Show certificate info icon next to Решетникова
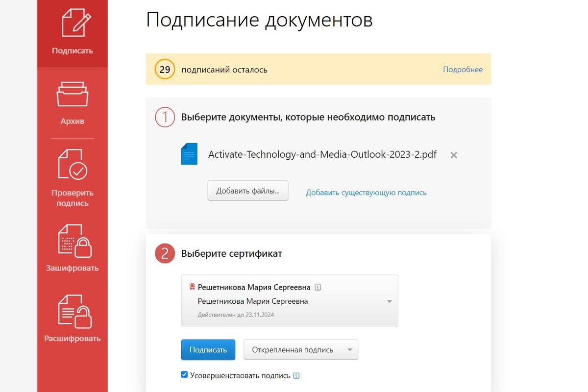588x392 pixels. 318,288
